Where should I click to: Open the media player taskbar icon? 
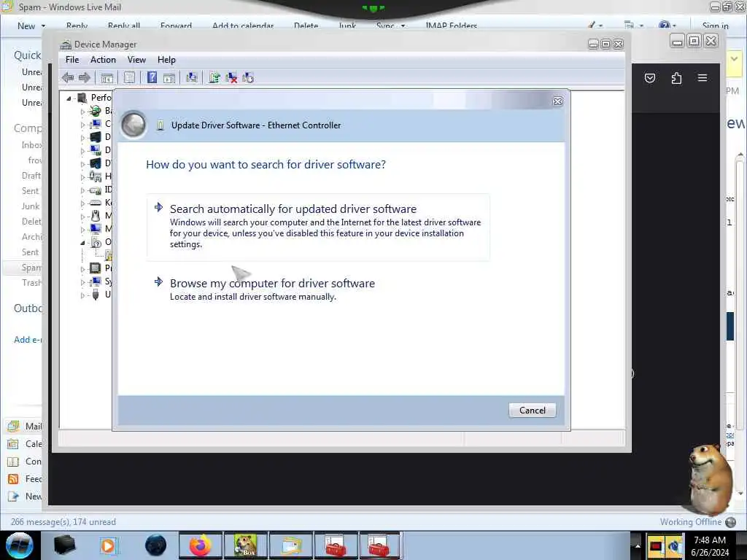point(108,545)
